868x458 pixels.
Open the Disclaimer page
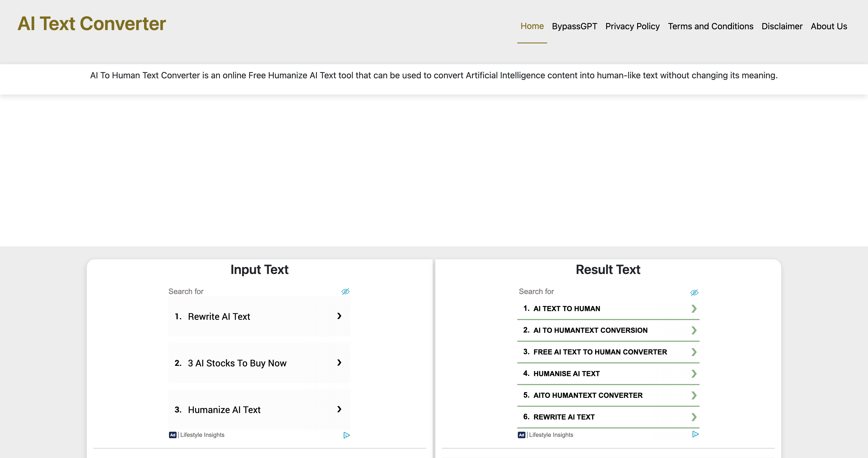pos(782,26)
